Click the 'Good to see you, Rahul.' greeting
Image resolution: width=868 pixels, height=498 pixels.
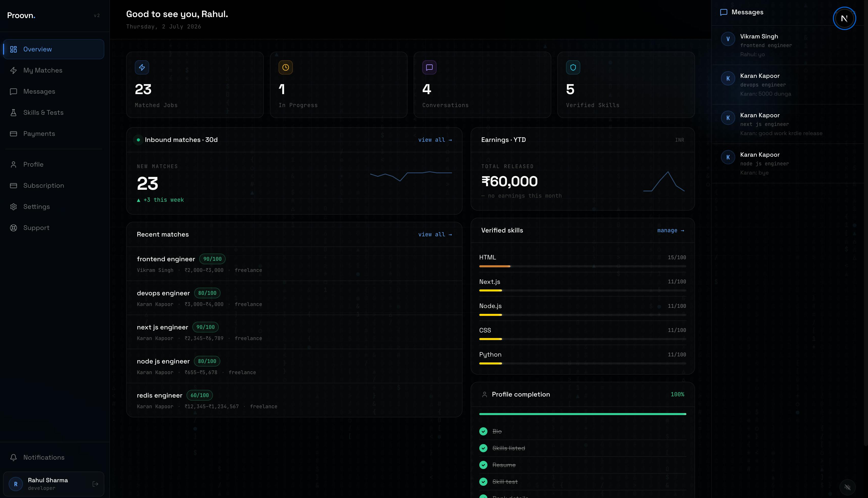(177, 14)
